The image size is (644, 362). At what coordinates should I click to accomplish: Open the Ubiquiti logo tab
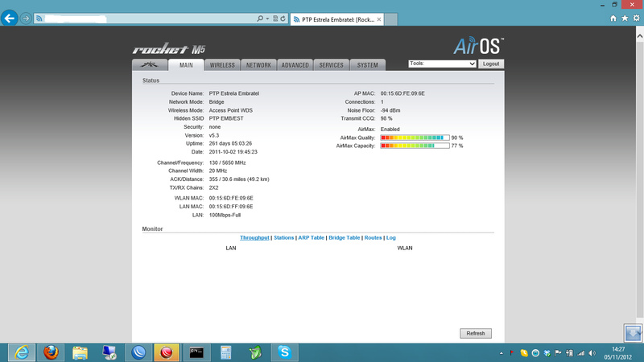pyautogui.click(x=150, y=65)
